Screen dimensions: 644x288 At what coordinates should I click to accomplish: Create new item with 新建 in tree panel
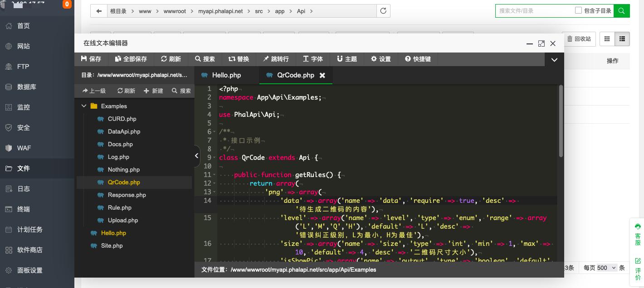click(153, 91)
